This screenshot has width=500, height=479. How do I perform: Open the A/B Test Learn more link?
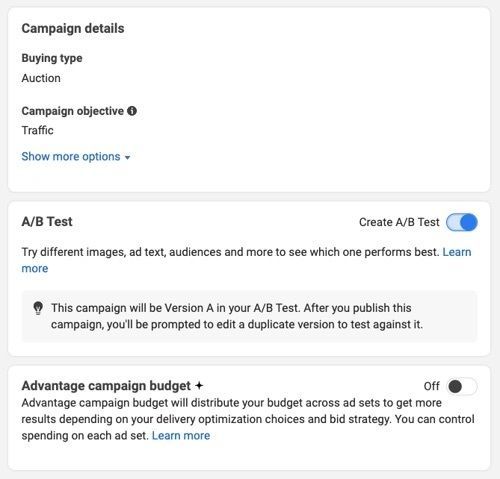click(x=457, y=252)
